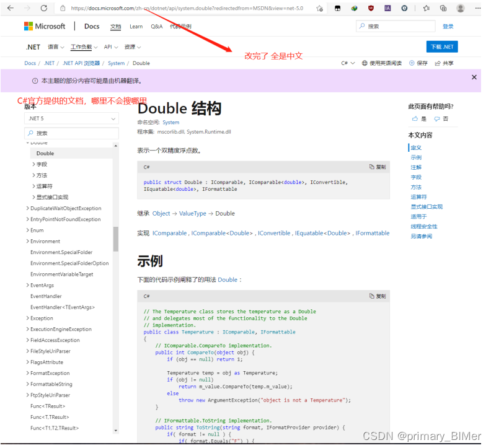Jump to 另请参阅 in page contents
The height and width of the screenshot is (448, 491).
coord(421,236)
